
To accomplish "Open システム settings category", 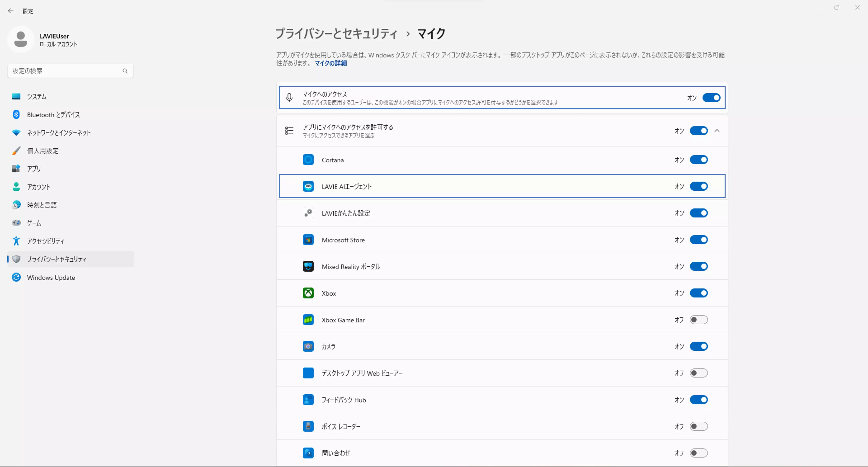I will [70, 96].
